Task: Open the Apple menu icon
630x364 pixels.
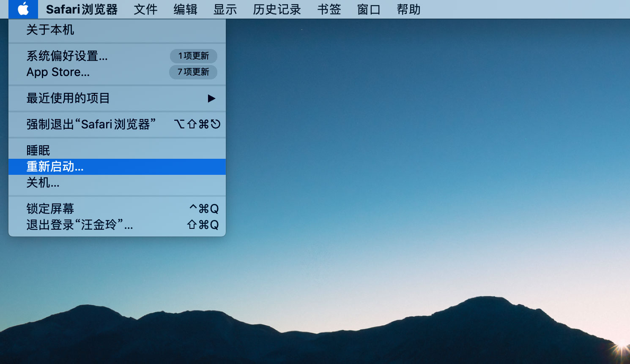Action: [23, 9]
